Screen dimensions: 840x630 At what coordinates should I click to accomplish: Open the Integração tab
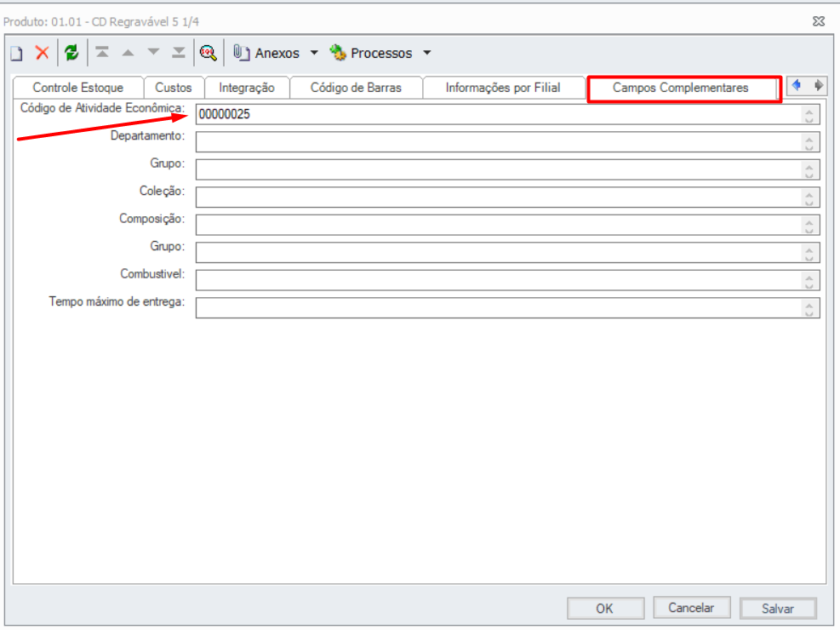click(x=247, y=88)
